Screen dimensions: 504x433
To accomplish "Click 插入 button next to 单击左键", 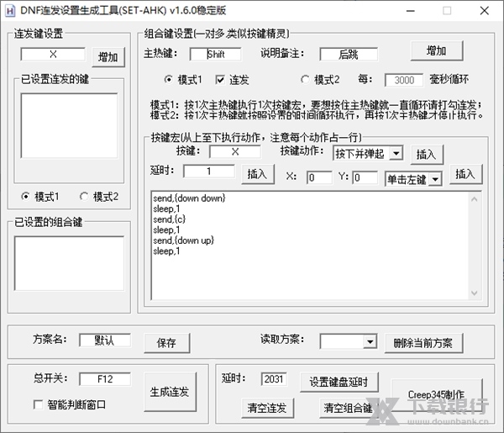I will click(465, 174).
